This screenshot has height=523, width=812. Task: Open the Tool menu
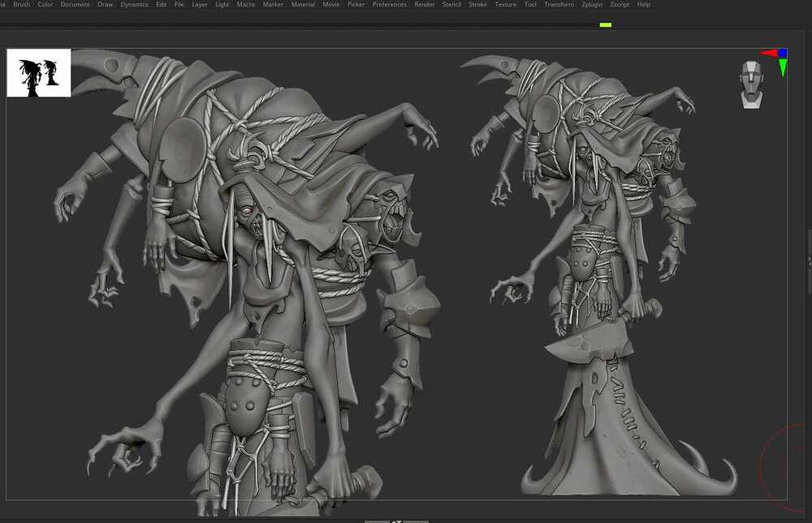click(x=530, y=4)
